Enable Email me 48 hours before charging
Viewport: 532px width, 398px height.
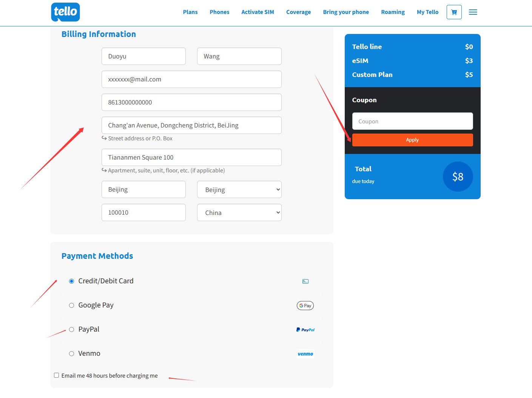coord(57,375)
